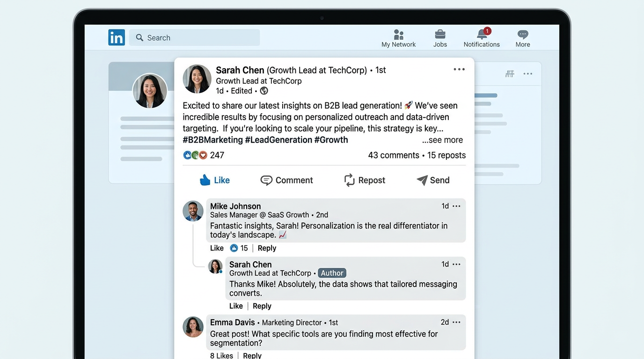The height and width of the screenshot is (359, 644).
Task: Open Notifications with the red badge
Action: pyautogui.click(x=482, y=38)
